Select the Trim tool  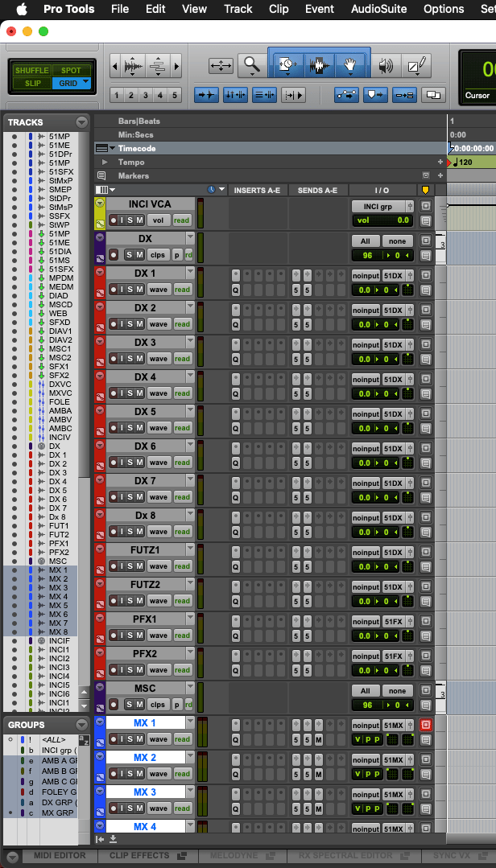point(287,65)
